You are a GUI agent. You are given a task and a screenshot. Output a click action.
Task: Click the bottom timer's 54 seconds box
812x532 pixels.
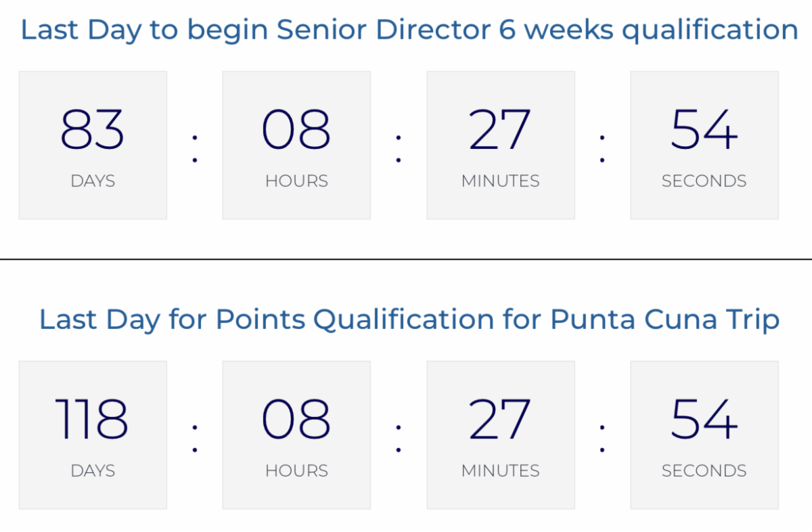tap(704, 435)
